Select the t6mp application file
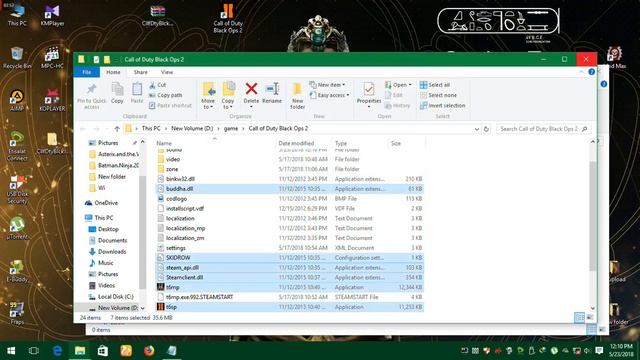This screenshot has width=640, height=360. point(289,287)
